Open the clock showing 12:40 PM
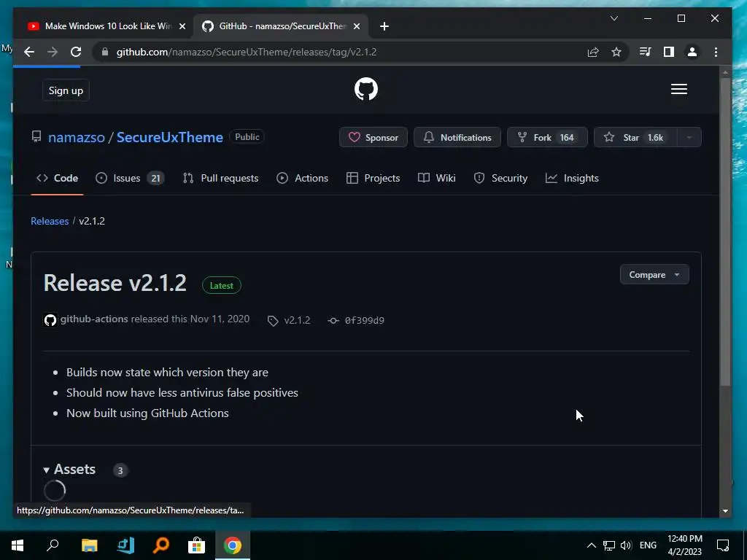 pos(684,545)
